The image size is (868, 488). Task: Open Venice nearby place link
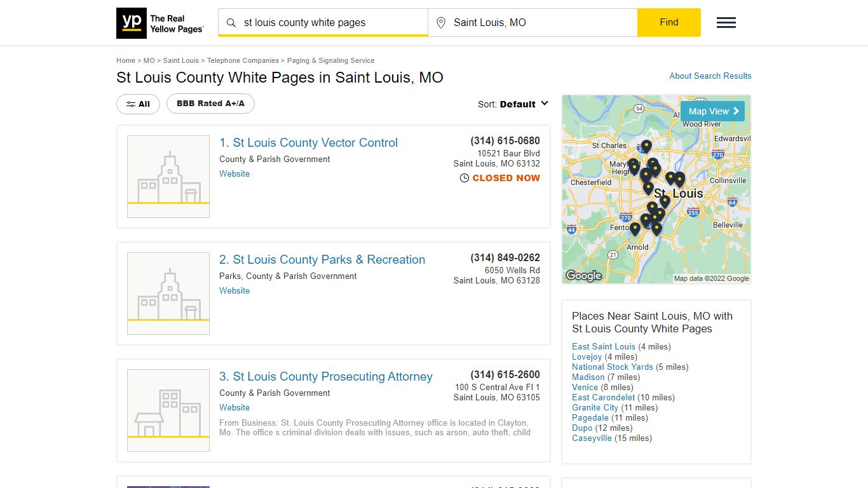[585, 387]
